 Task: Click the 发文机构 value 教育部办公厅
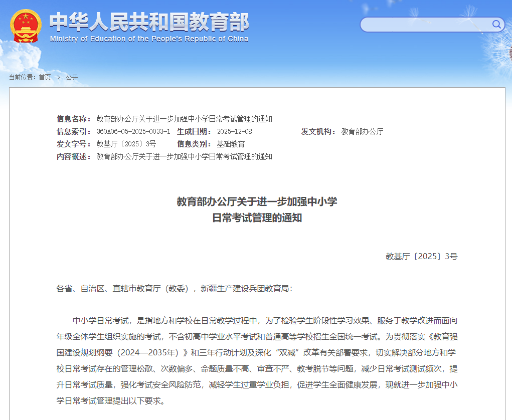click(362, 131)
